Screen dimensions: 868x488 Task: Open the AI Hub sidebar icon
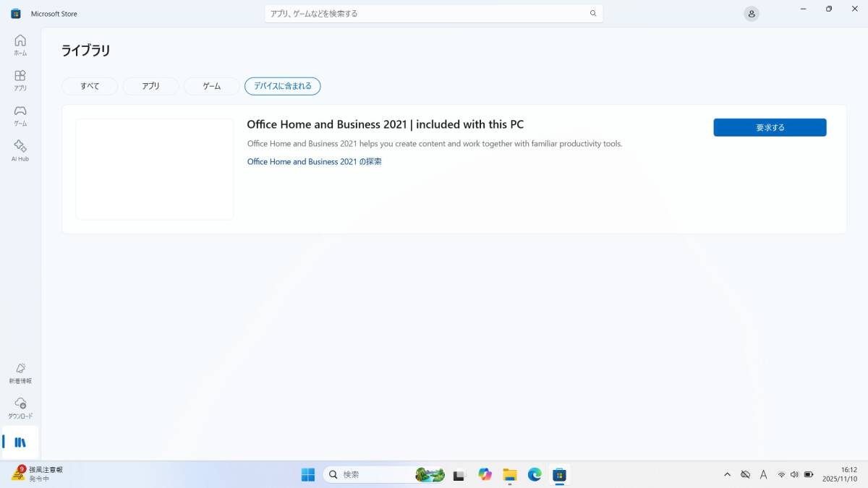[x=20, y=150]
